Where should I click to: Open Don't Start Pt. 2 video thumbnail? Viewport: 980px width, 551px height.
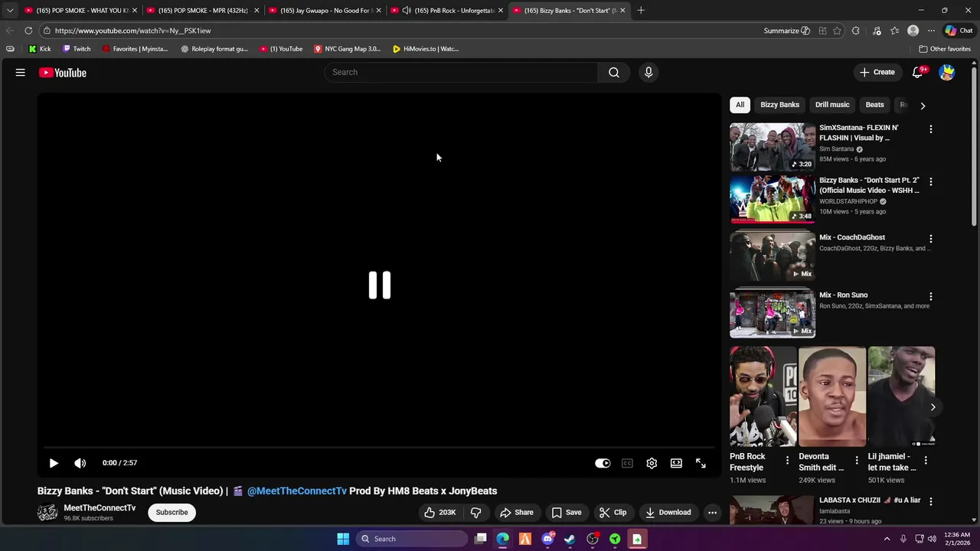[773, 199]
